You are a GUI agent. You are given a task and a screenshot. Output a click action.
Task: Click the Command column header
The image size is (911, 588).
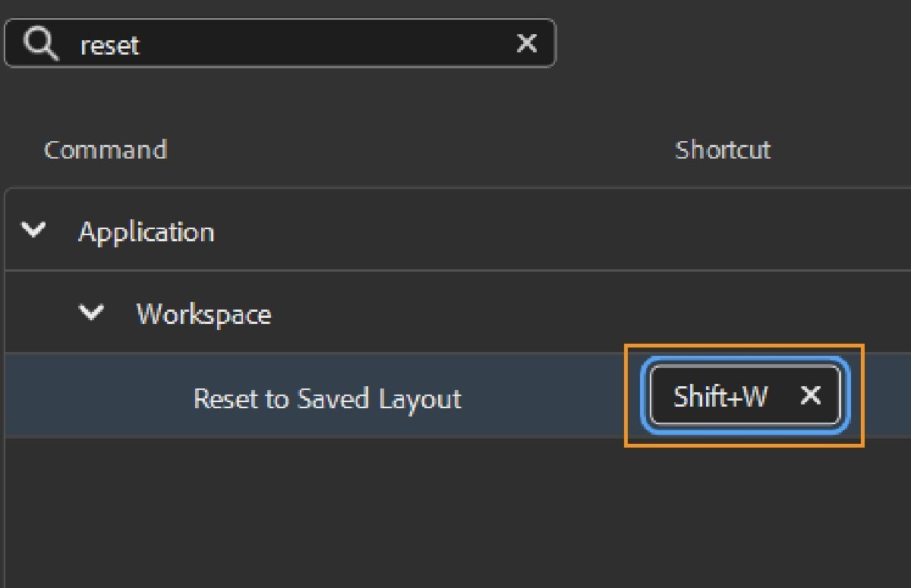click(106, 149)
